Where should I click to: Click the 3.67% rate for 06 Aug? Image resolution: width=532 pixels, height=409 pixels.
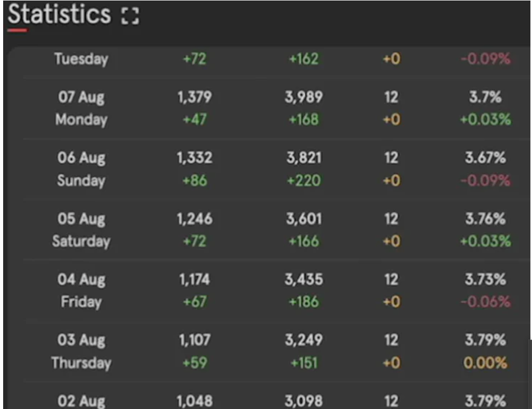tap(485, 158)
